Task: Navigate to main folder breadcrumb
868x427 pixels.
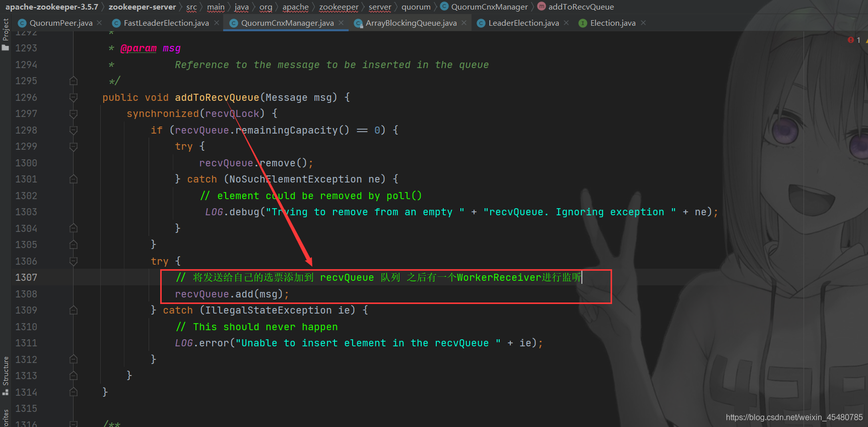Action: 216,7
